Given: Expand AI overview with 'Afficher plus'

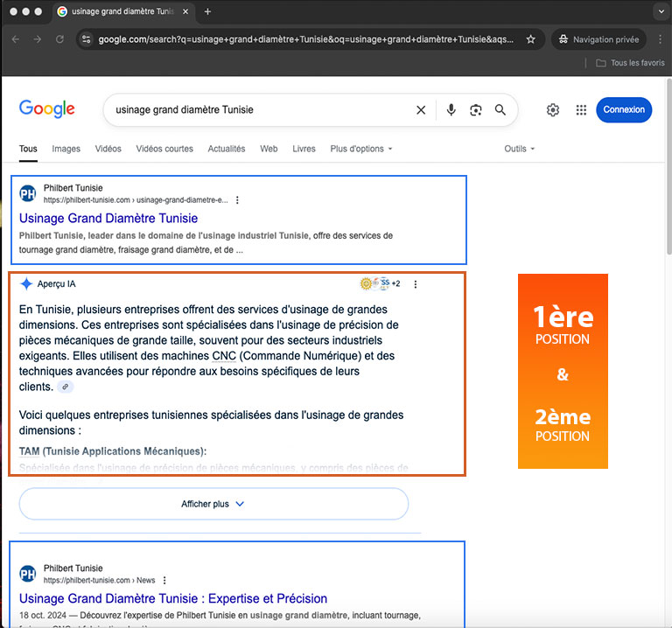Looking at the screenshot, I should (x=213, y=504).
